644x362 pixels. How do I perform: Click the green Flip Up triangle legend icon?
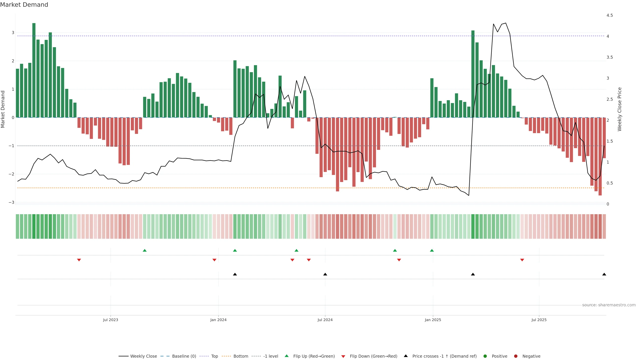286,356
